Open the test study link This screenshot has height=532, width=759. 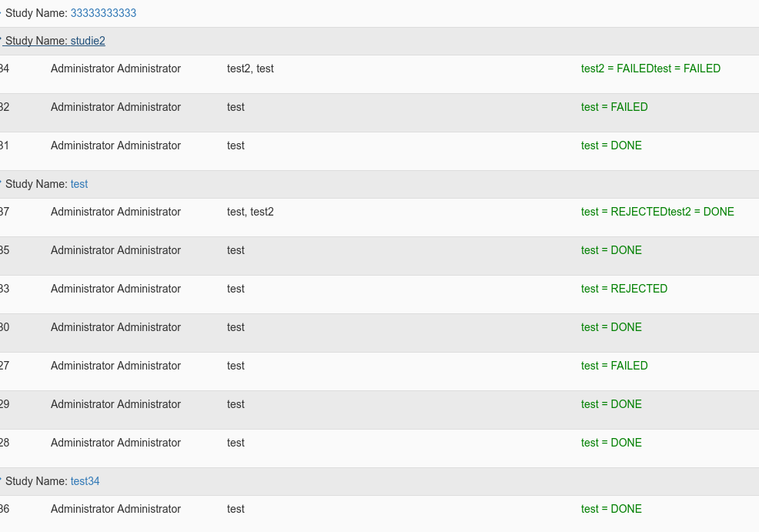79,184
